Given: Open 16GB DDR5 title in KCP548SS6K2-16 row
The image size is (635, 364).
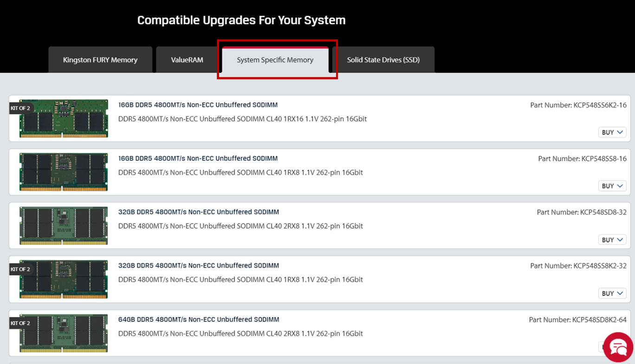Looking at the screenshot, I should pos(198,105).
